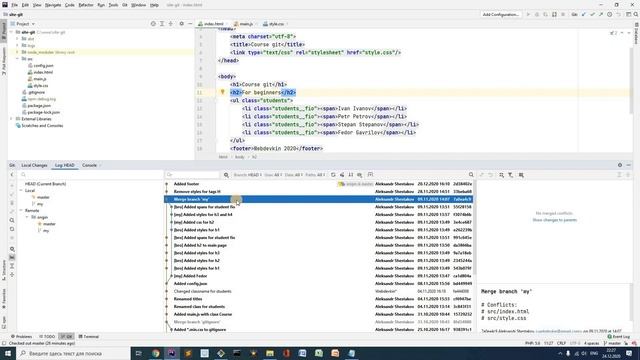Open the Branch: HEAD filter dropdown
The height and width of the screenshot is (360, 640).
coord(248,175)
